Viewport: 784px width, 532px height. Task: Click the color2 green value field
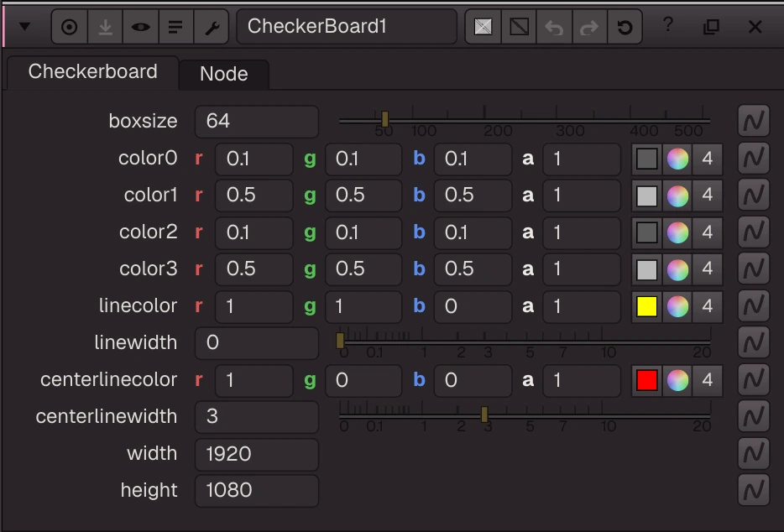(363, 232)
